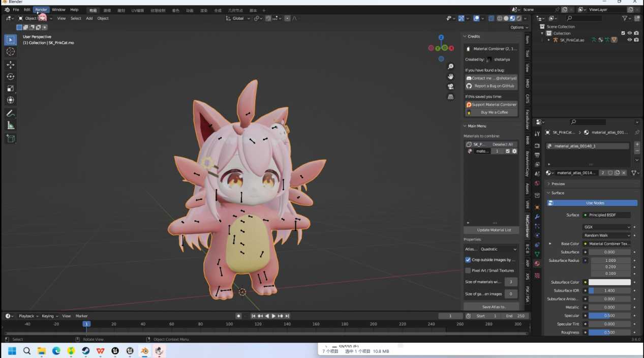Screen dimensions: 644x358
Task: Select the Measure tool
Action: click(10, 125)
